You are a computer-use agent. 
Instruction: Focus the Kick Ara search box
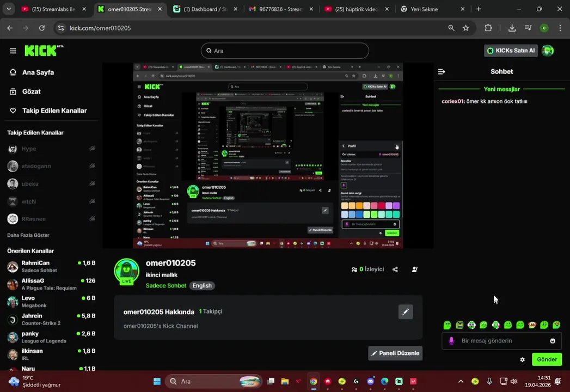coord(285,51)
